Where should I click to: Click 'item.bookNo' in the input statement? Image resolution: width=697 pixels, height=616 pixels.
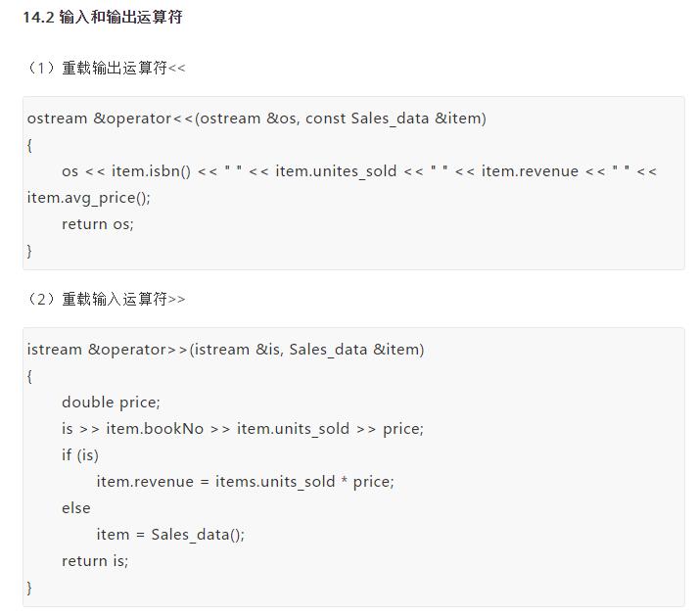pyautogui.click(x=155, y=429)
